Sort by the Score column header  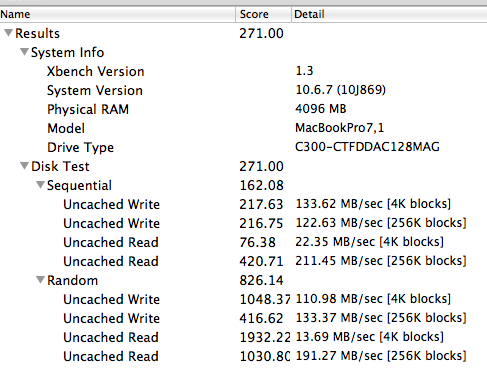[x=263, y=14]
